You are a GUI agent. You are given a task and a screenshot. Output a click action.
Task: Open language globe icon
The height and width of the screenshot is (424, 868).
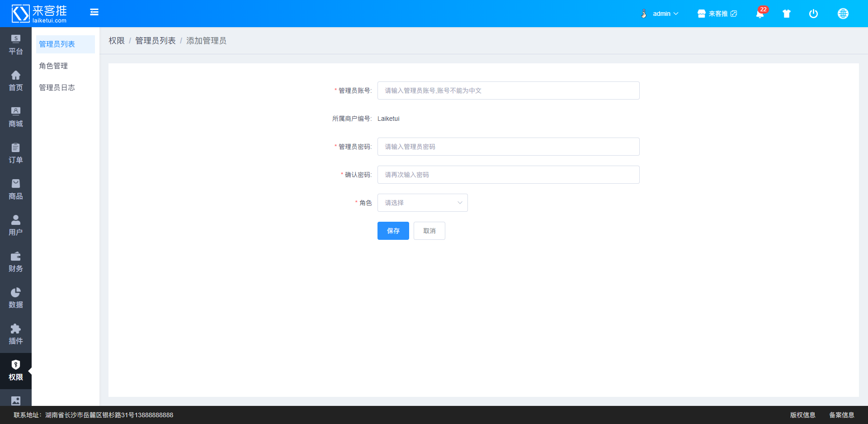click(843, 14)
